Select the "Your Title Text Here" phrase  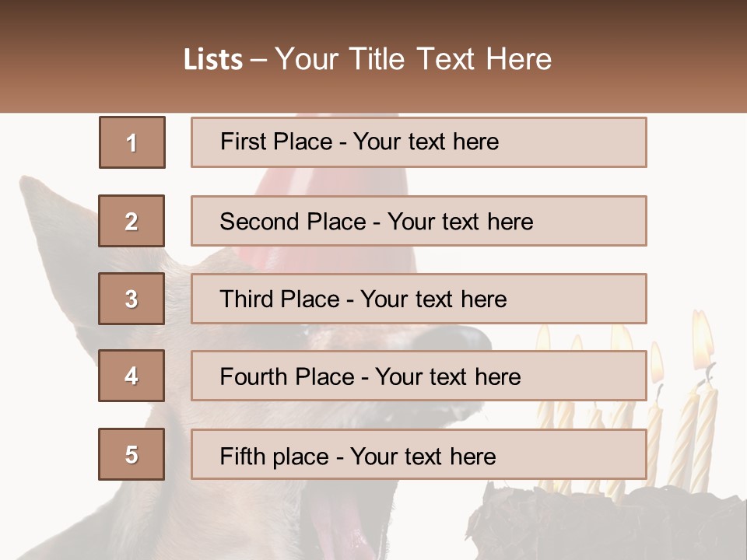click(413, 59)
